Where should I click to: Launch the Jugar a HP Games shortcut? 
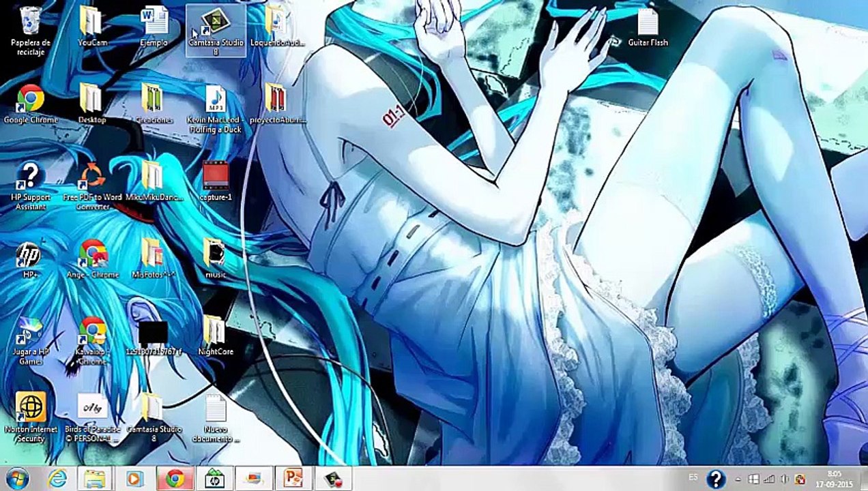click(x=31, y=340)
